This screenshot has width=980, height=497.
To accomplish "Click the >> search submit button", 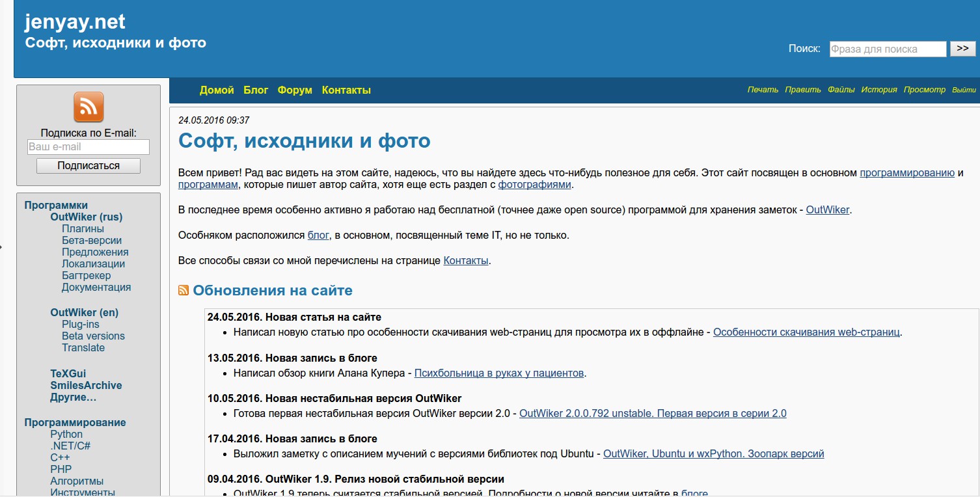I will pyautogui.click(x=963, y=49).
